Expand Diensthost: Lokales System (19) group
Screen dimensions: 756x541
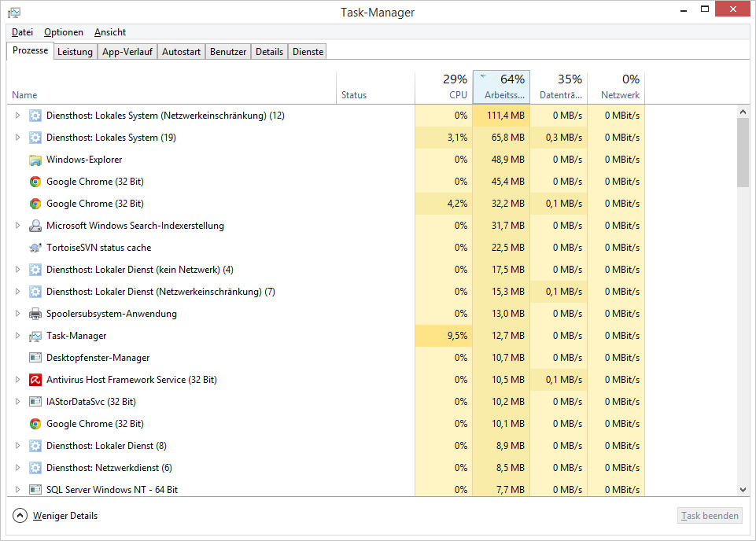point(17,138)
